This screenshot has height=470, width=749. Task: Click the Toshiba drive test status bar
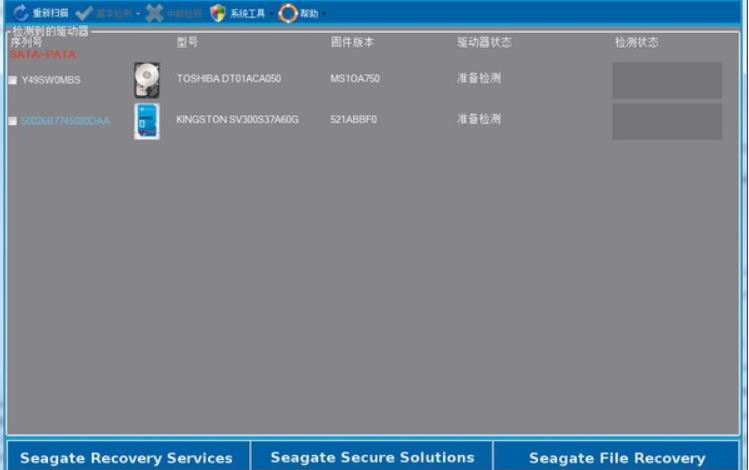667,80
